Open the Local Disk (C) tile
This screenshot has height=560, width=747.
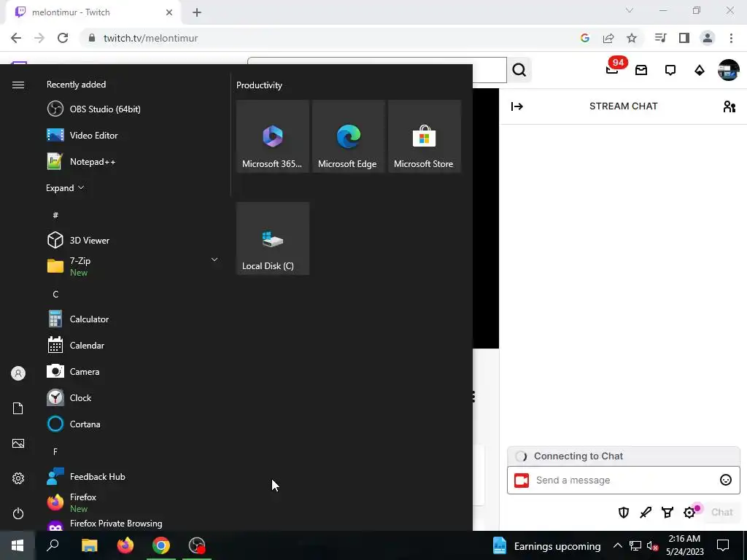pyautogui.click(x=273, y=238)
